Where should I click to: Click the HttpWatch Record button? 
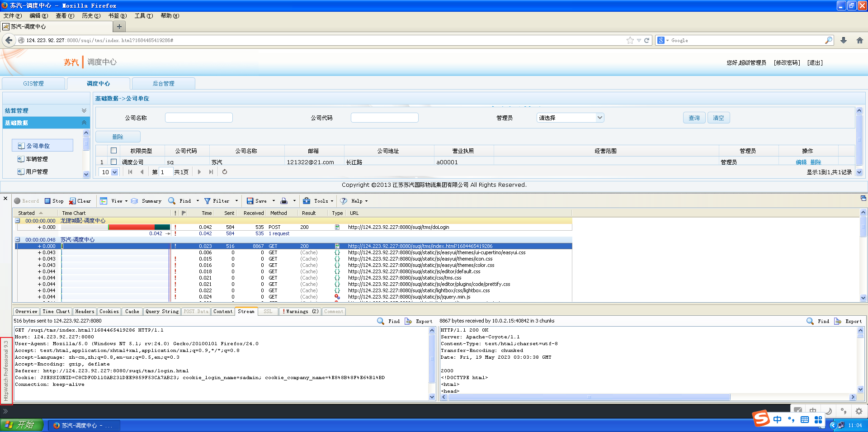pyautogui.click(x=27, y=201)
